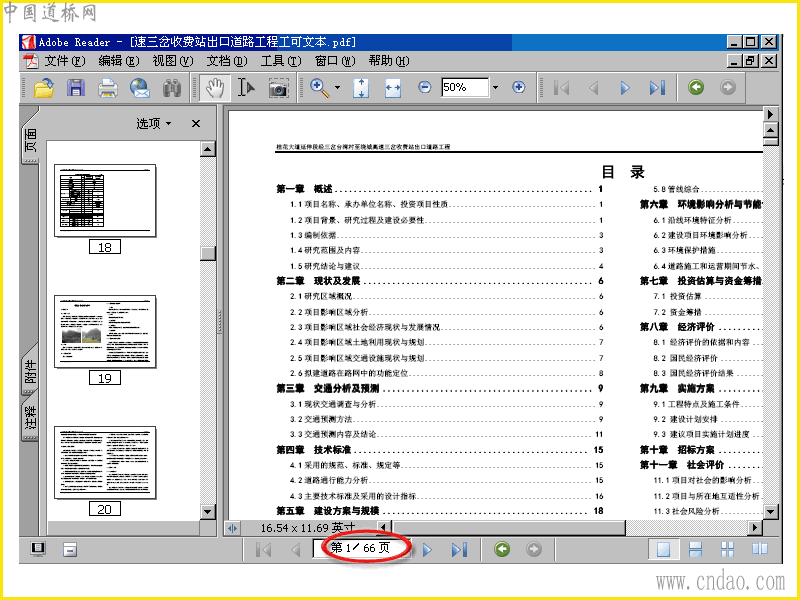Click the navigation pane toggle left of page size

[x=232, y=528]
